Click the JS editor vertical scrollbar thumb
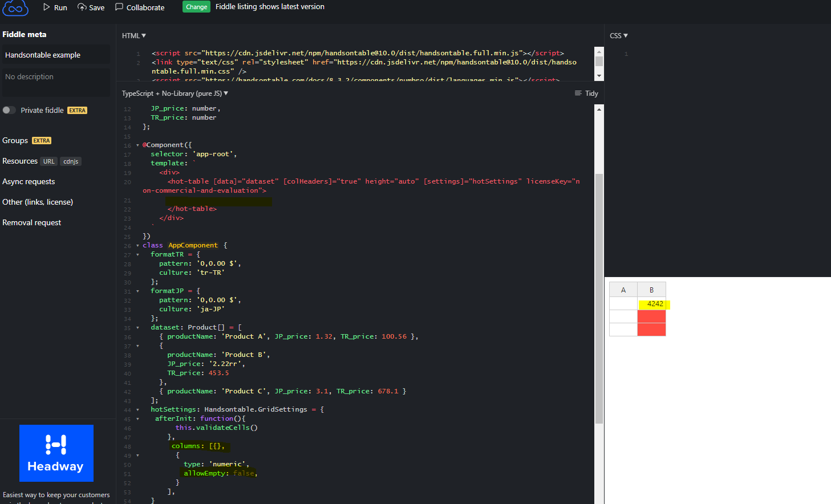 point(599,298)
